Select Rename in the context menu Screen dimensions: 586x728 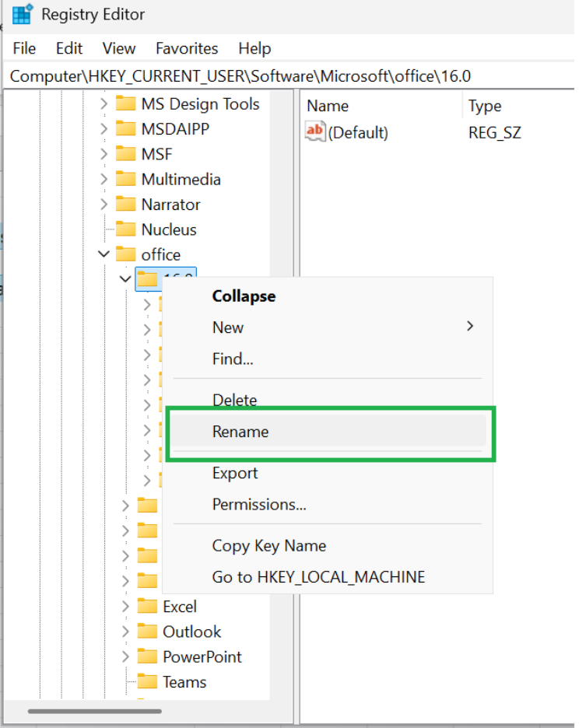click(328, 432)
